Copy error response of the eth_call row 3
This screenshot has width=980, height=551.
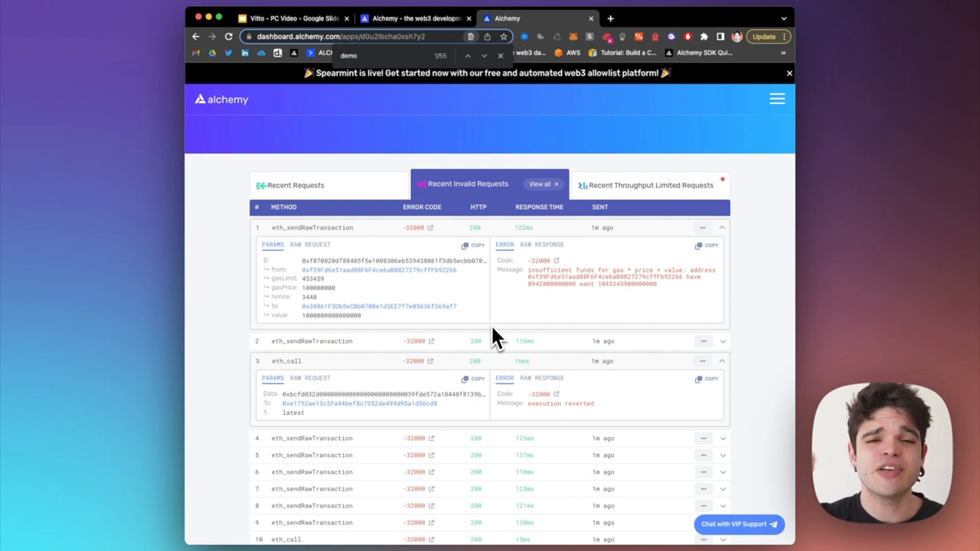coord(707,379)
